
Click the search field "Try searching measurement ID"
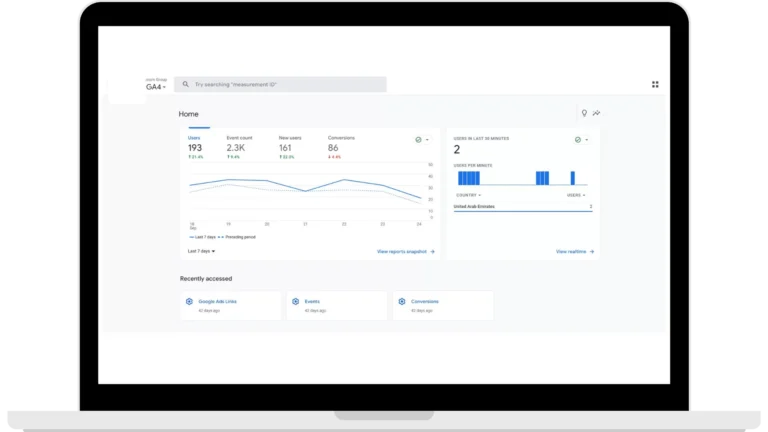[280, 84]
